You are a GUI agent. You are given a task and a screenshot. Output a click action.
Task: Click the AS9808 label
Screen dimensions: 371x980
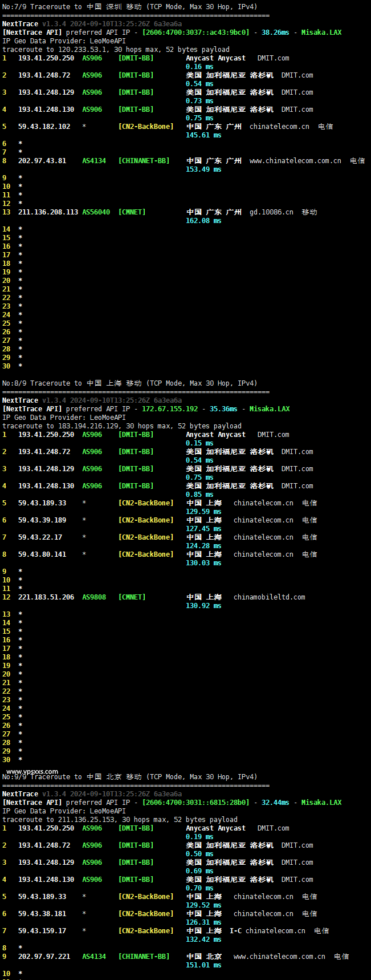coord(94,597)
